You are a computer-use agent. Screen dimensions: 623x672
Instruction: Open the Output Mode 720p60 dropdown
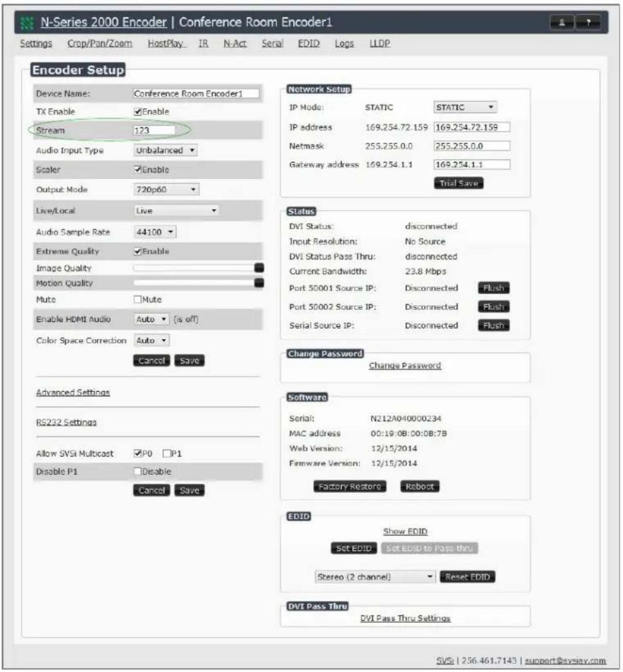pos(166,190)
